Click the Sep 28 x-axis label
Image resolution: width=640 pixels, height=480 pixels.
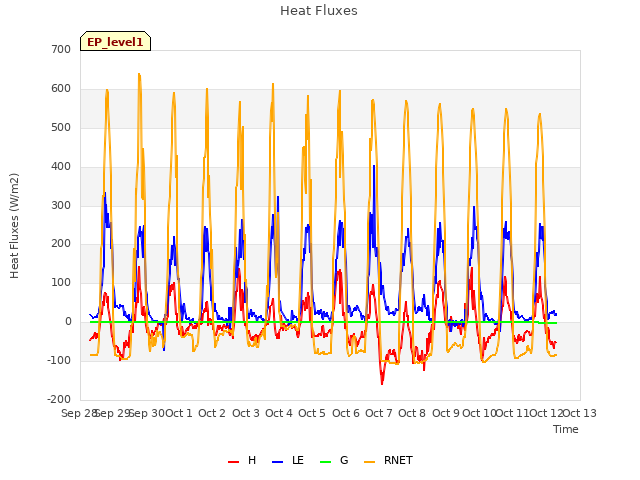point(79,413)
